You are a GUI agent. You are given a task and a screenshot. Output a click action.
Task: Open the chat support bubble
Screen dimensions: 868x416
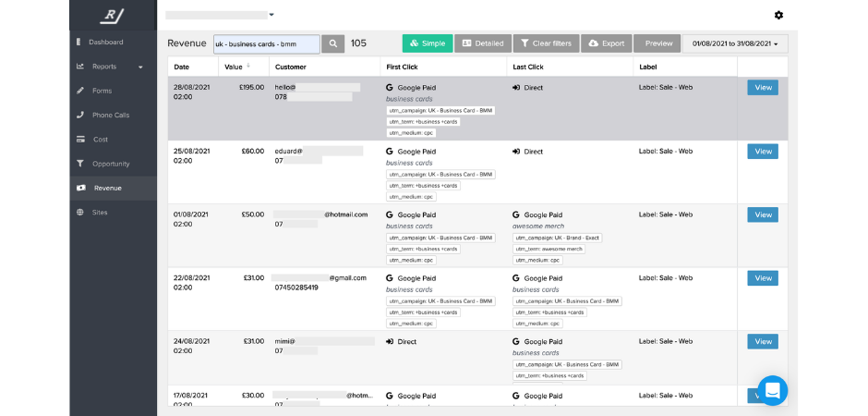click(x=772, y=390)
